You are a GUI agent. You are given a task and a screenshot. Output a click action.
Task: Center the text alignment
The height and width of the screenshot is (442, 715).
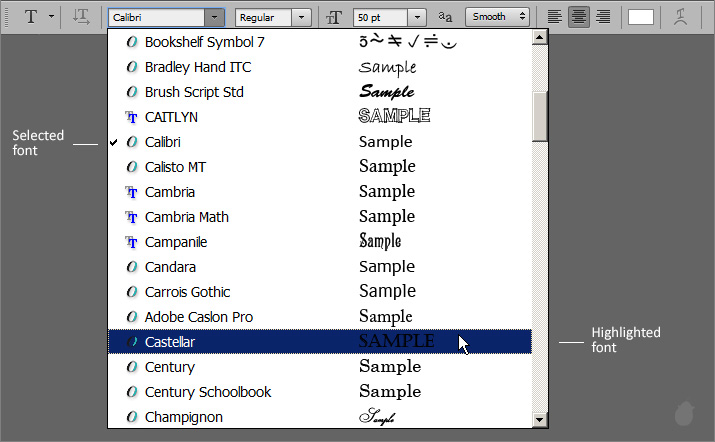pyautogui.click(x=579, y=17)
